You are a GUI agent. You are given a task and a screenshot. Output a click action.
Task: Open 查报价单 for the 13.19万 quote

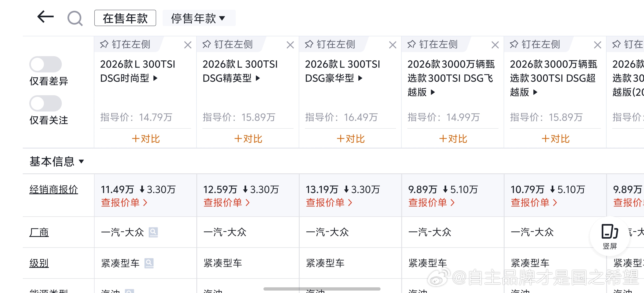click(329, 202)
